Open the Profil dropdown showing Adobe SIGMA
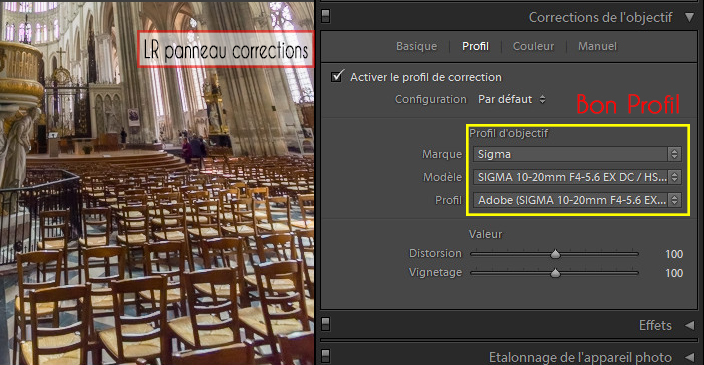This screenshot has height=365, width=704. click(577, 200)
